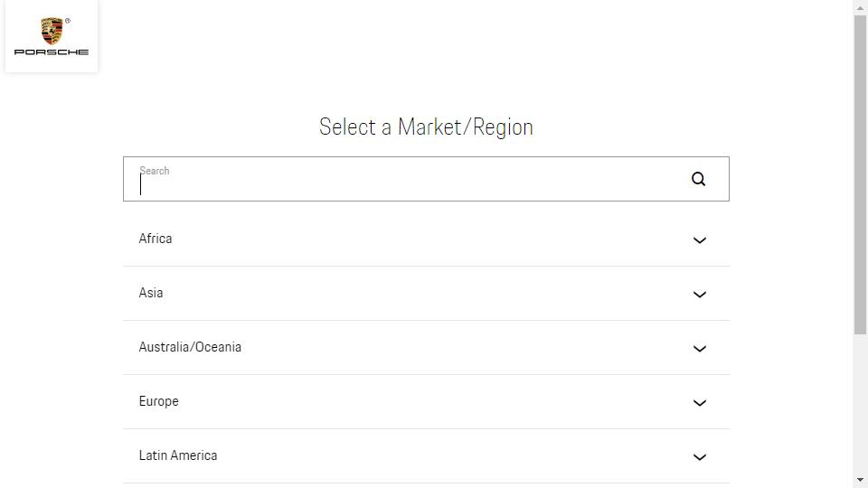Image resolution: width=868 pixels, height=488 pixels.
Task: Click the Search placeholder label
Action: [155, 171]
